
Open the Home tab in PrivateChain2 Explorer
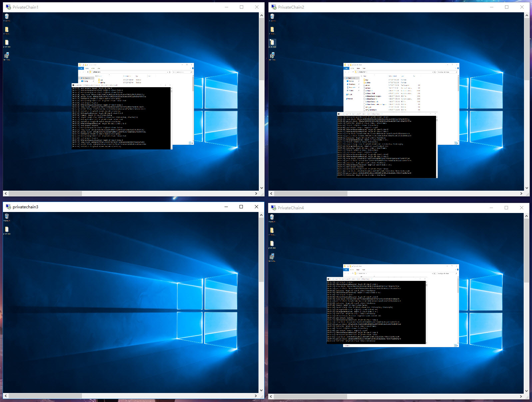(352, 68)
